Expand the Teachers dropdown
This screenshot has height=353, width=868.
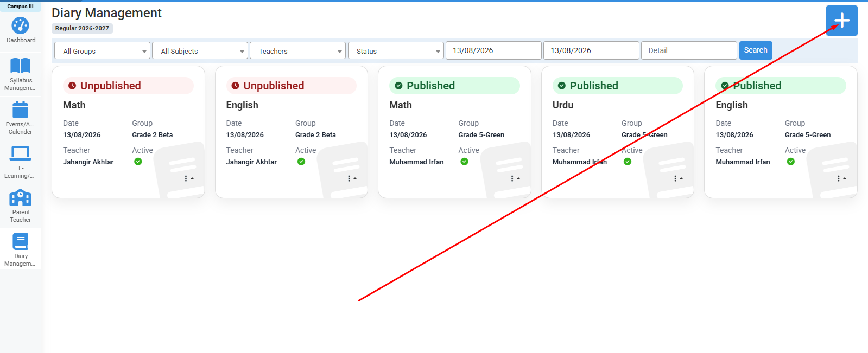coord(297,51)
